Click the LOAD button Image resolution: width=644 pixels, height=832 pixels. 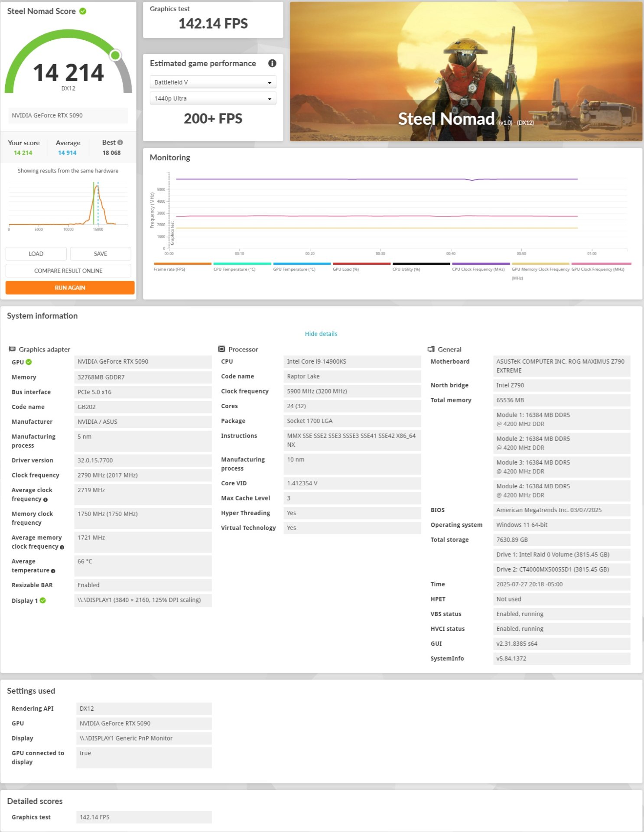36,253
